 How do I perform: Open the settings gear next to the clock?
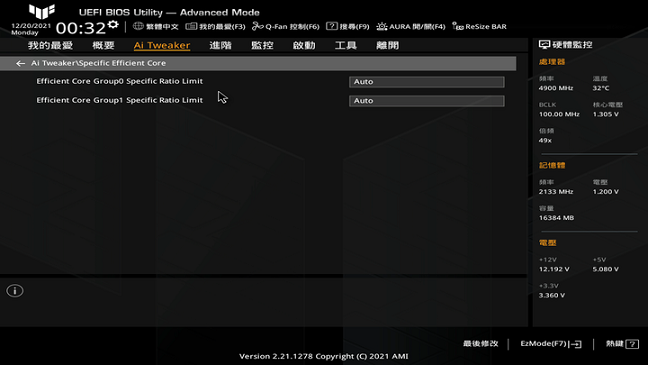113,25
